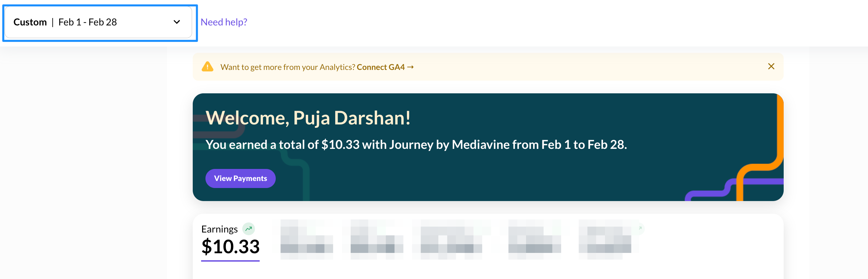The height and width of the screenshot is (279, 868).
Task: Click the chevron arrow in the date selector
Action: pos(177,22)
